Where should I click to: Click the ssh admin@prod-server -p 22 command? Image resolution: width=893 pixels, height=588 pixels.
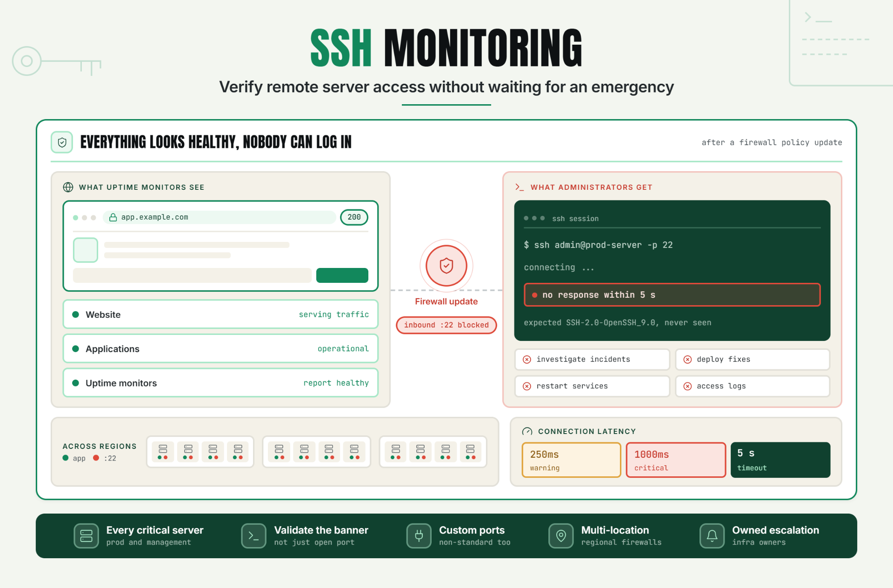tap(598, 245)
